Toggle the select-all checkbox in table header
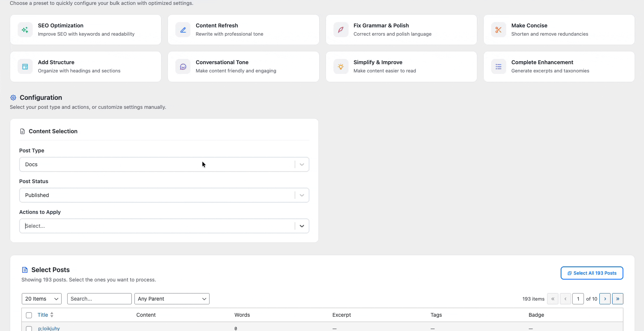This screenshot has width=644, height=331. click(x=29, y=315)
